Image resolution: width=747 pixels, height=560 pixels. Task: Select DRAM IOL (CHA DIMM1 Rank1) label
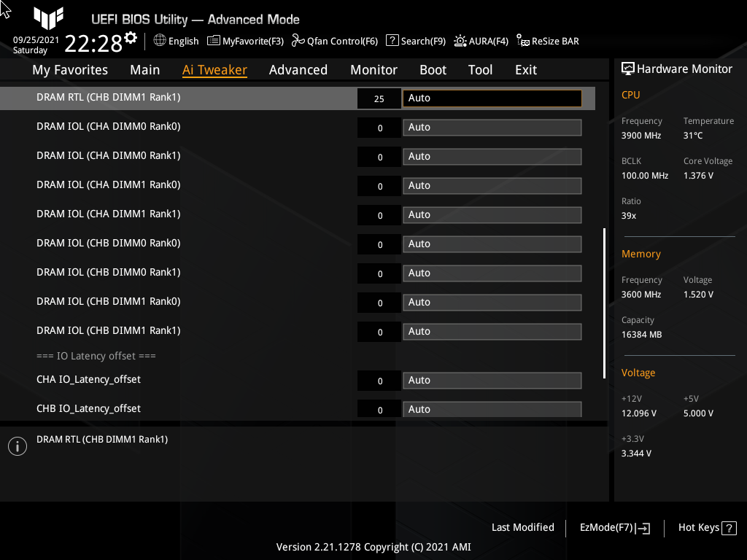pyautogui.click(x=108, y=214)
